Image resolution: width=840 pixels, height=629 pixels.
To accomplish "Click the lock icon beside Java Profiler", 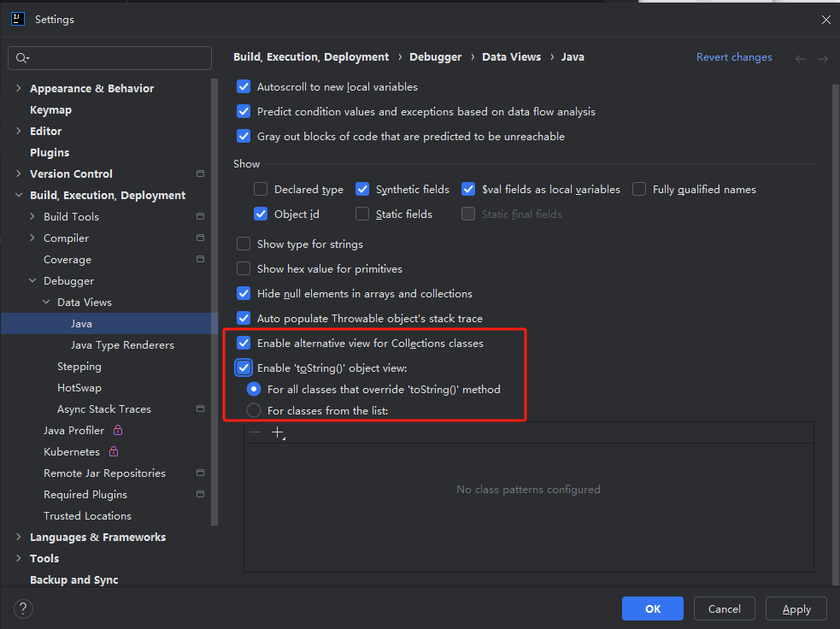I will (x=118, y=431).
